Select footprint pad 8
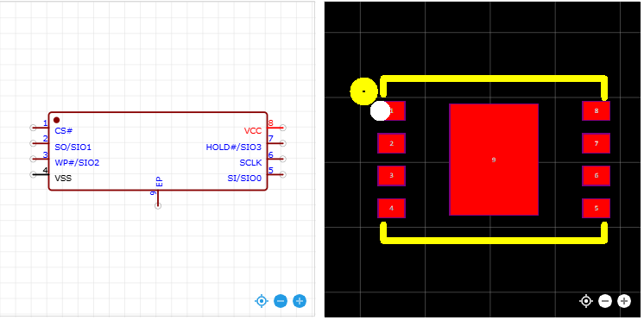This screenshot has width=644, height=320. (596, 110)
